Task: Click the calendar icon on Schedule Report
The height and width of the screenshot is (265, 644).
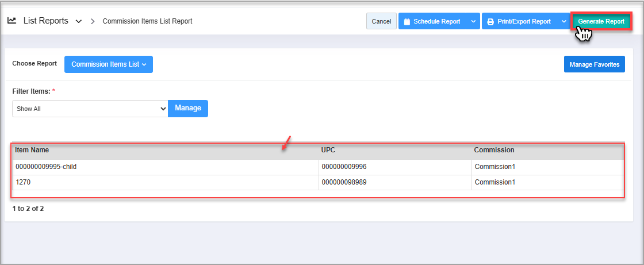Action: pyautogui.click(x=407, y=22)
